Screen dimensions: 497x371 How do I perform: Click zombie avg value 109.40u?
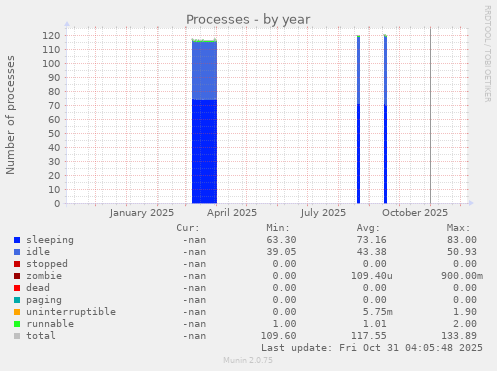pyautogui.click(x=371, y=276)
